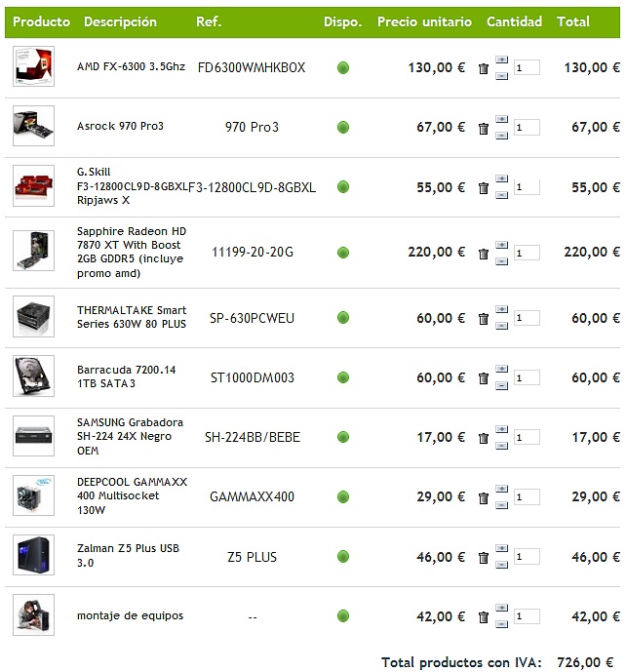The image size is (626, 672).
Task: Decrease the Barracuda 7200.14 quantity
Action: [501, 384]
